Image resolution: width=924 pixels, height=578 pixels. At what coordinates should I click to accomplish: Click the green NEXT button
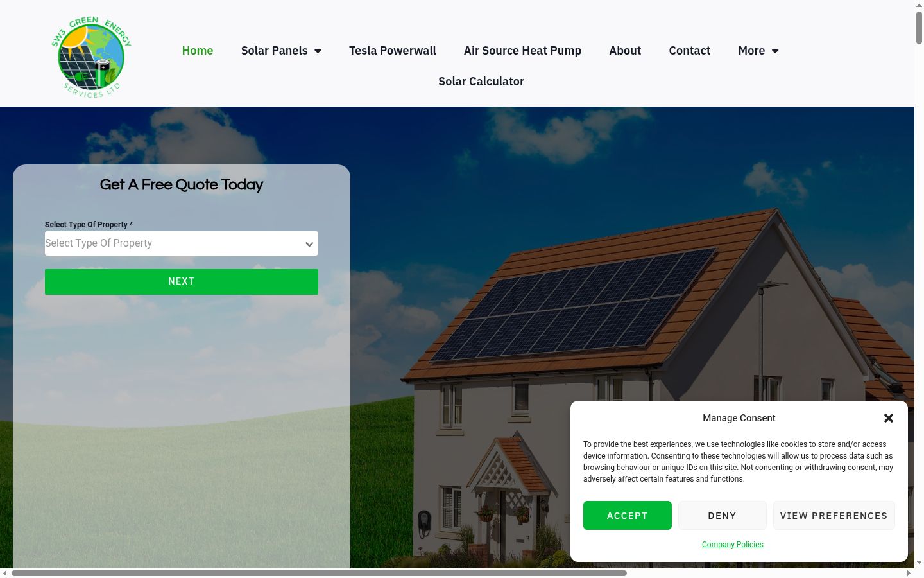(182, 282)
